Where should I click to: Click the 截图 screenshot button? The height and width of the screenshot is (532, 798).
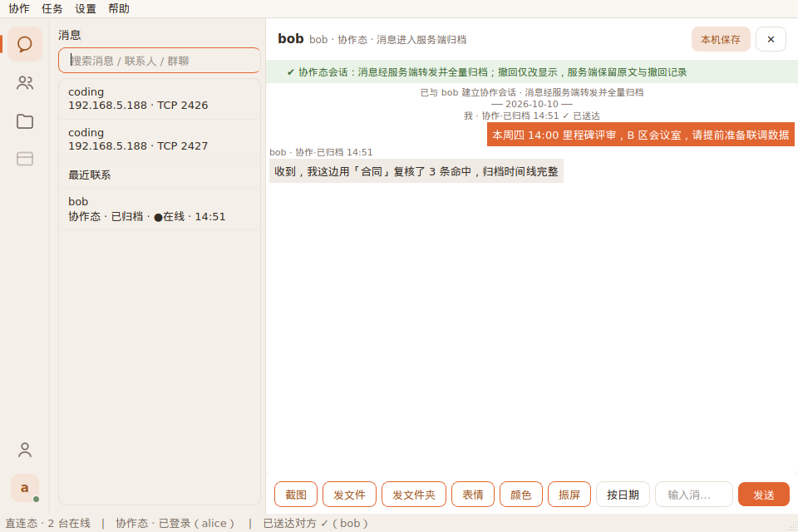tap(296, 495)
